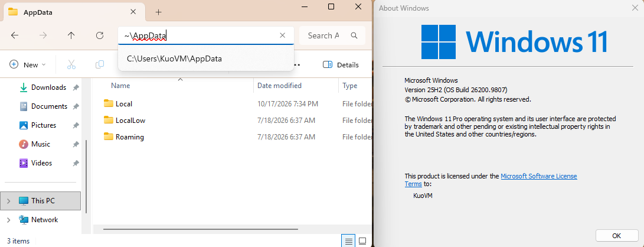This screenshot has width=644, height=247.
Task: Click the Copy icon in toolbar
Action: tap(99, 64)
